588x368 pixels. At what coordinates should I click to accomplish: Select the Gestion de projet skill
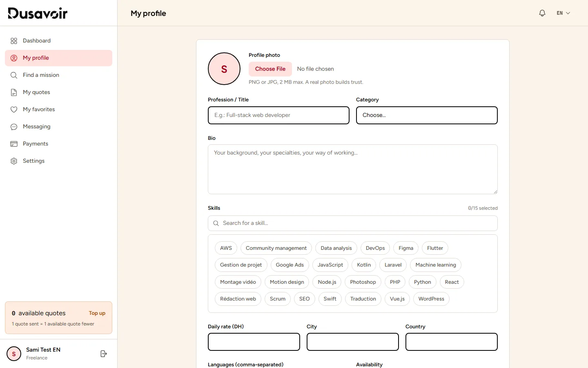pyautogui.click(x=241, y=265)
